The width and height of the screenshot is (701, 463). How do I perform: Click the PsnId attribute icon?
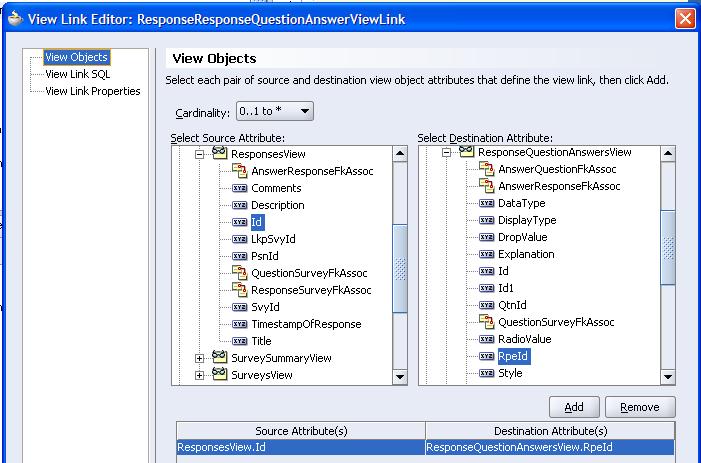(240, 256)
